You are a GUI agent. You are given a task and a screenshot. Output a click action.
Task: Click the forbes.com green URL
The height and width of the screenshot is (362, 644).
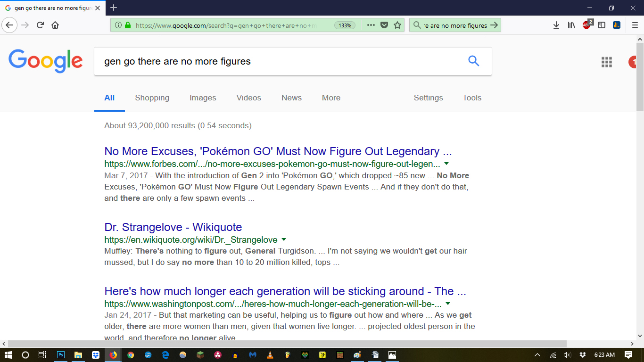coord(272,164)
